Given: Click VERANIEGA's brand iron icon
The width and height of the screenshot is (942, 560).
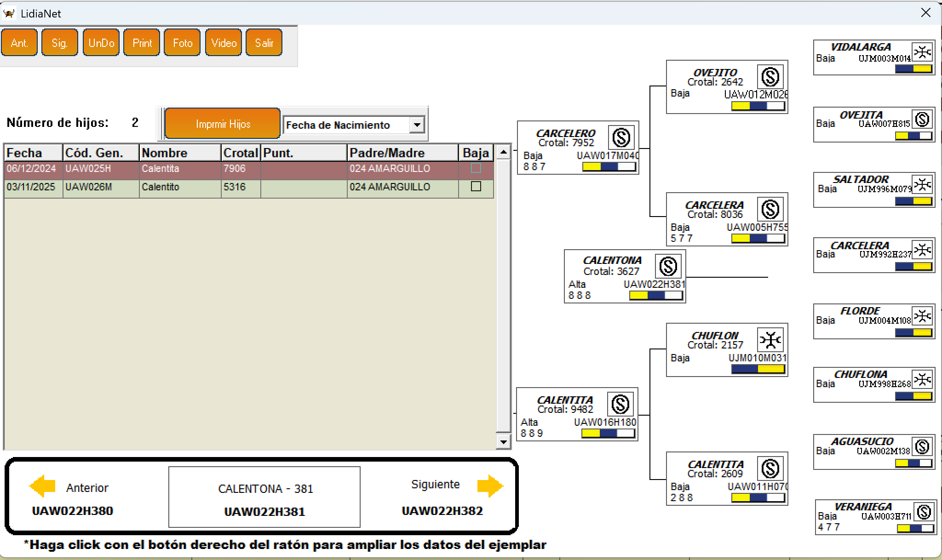Looking at the screenshot, I should (x=924, y=512).
